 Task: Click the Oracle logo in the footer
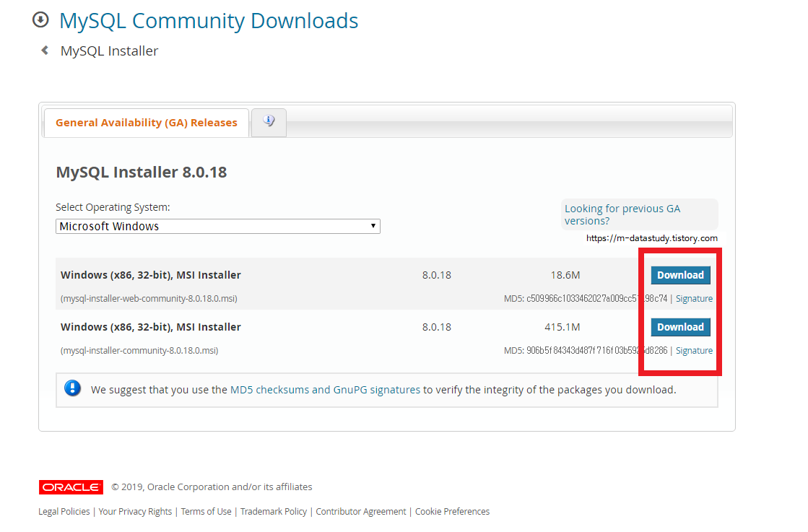[71, 487]
